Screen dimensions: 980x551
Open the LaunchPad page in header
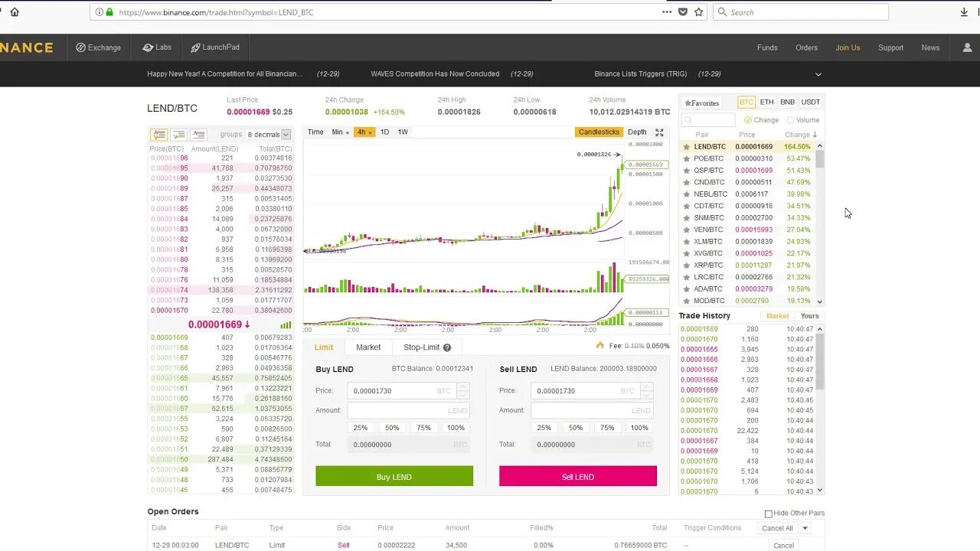tap(214, 47)
